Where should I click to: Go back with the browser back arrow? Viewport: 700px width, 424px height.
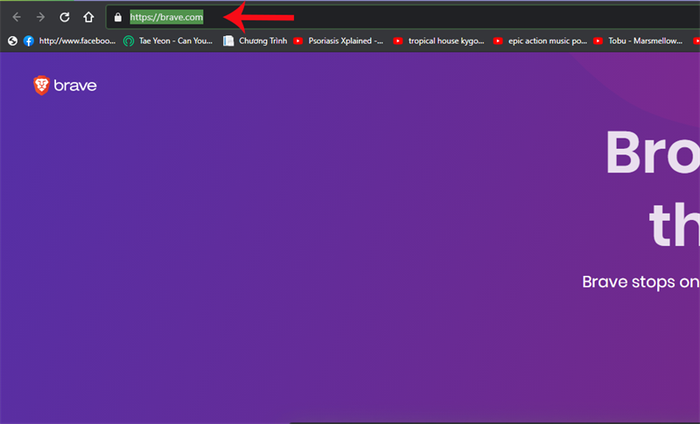pos(17,17)
